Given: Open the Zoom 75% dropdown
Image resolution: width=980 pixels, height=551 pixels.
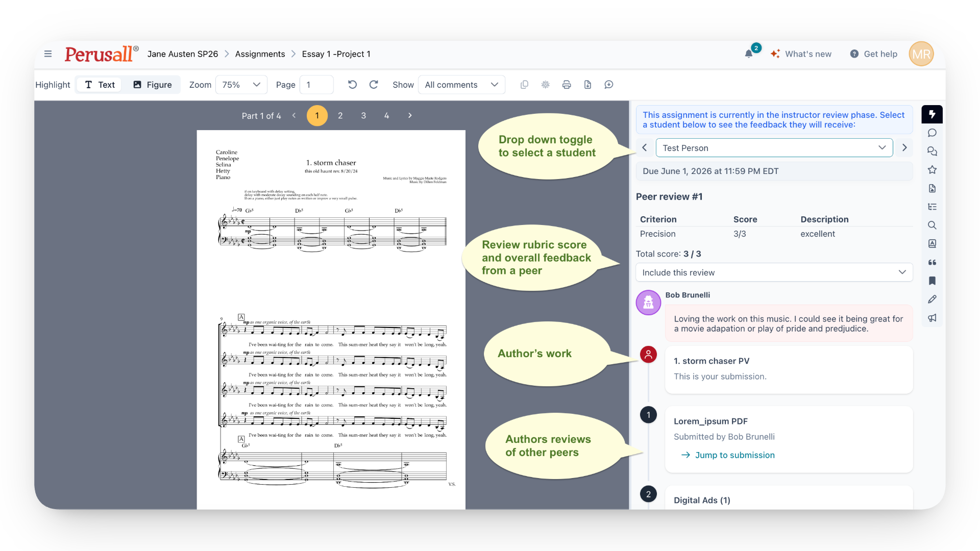Looking at the screenshot, I should [x=242, y=85].
